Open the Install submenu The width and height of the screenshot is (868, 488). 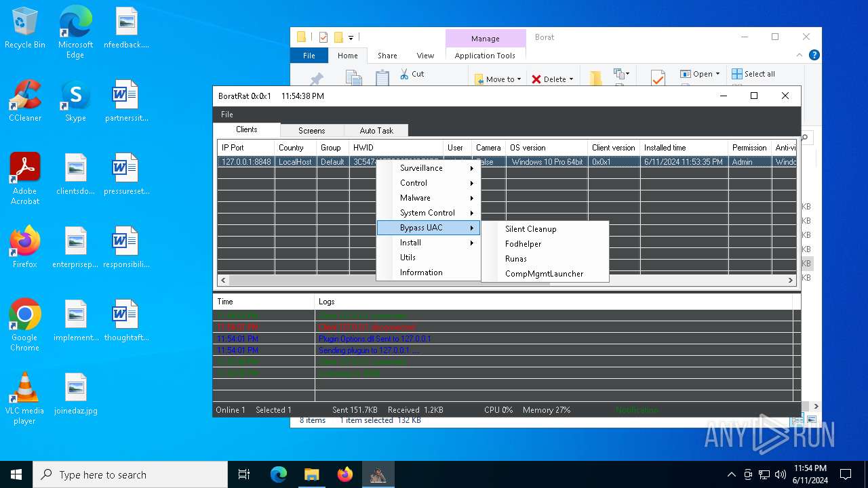429,243
